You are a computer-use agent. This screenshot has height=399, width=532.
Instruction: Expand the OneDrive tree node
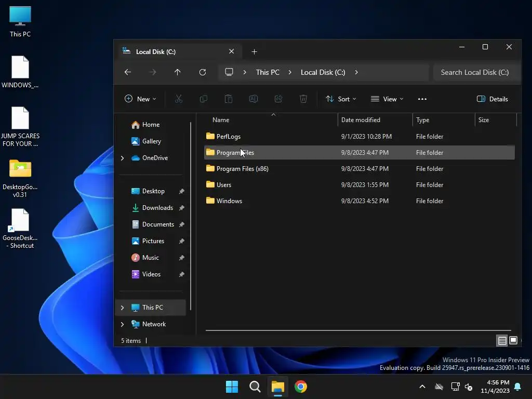click(x=123, y=158)
